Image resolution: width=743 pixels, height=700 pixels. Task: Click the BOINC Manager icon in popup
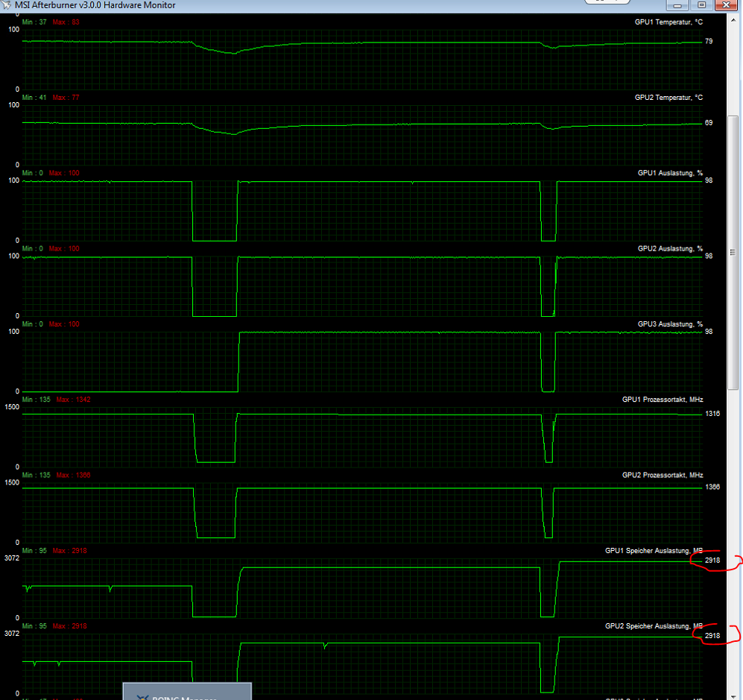point(143,698)
